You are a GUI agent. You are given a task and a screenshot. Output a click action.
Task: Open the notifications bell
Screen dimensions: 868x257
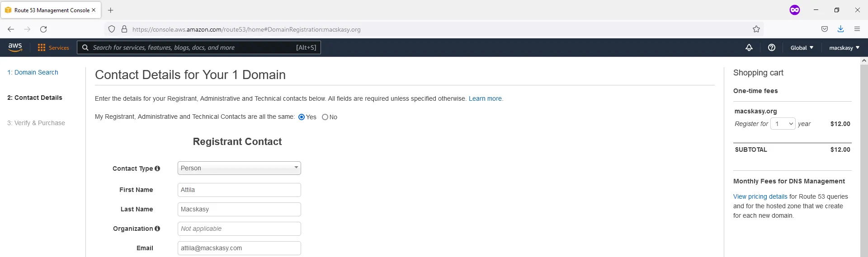pyautogui.click(x=749, y=47)
